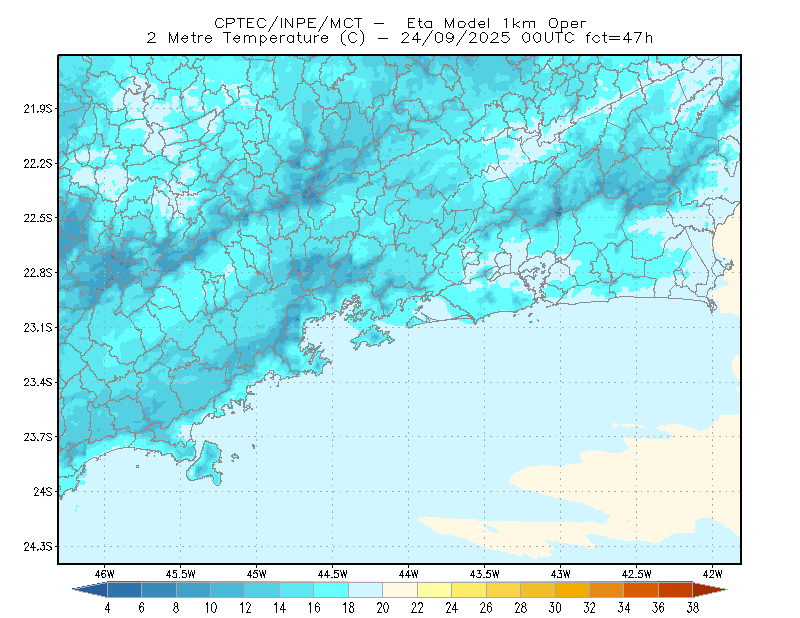This screenshot has width=800, height=618.
Task: Click the 23.4S latitude axis label
Action: (x=38, y=382)
